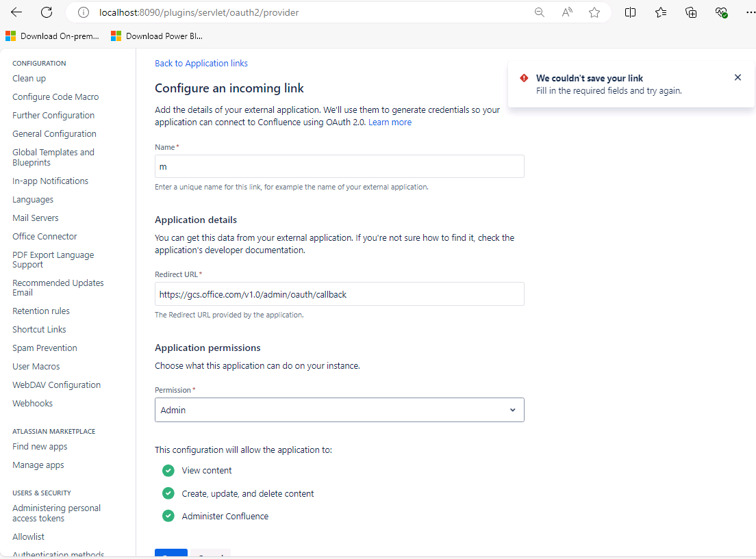Go back using browser back arrow

16,12
